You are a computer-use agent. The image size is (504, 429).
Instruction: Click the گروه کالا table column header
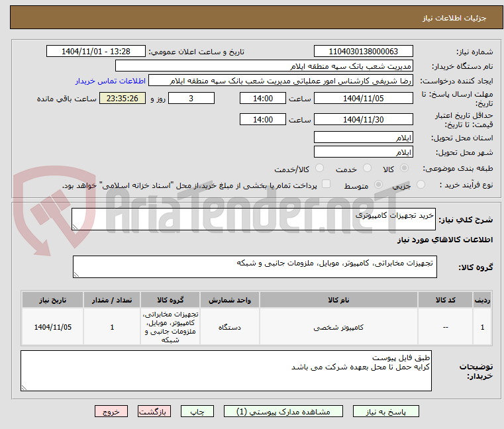[x=170, y=300]
